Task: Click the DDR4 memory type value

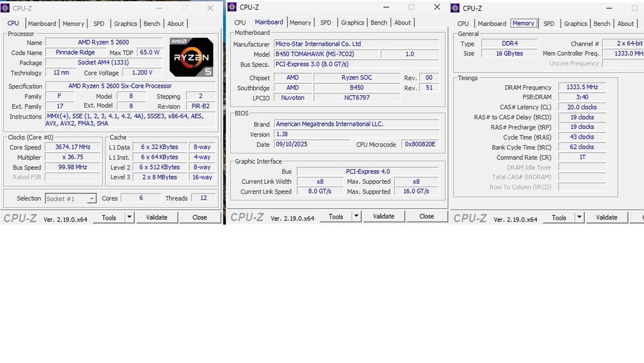Action: coord(509,43)
